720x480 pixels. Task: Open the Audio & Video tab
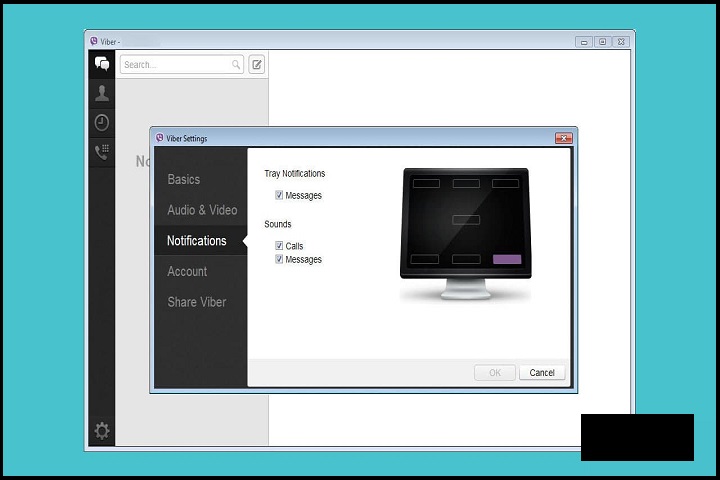(x=202, y=210)
